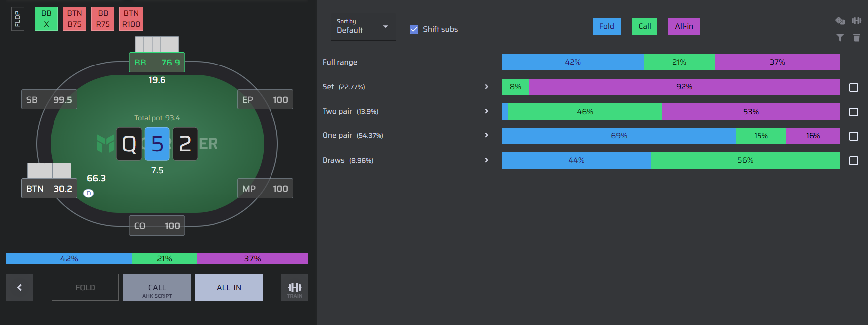The height and width of the screenshot is (325, 868).
Task: Open the filter funnel icon
Action: pyautogui.click(x=840, y=37)
